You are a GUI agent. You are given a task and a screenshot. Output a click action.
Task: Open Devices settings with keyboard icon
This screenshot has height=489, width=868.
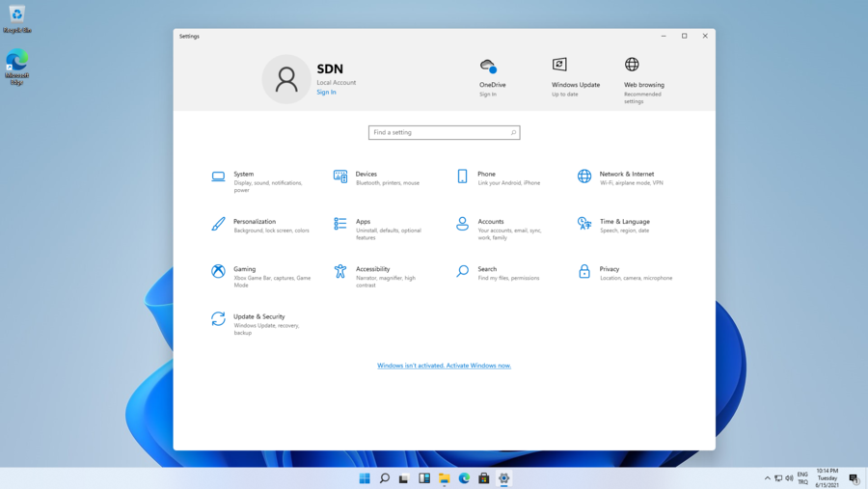click(x=340, y=177)
